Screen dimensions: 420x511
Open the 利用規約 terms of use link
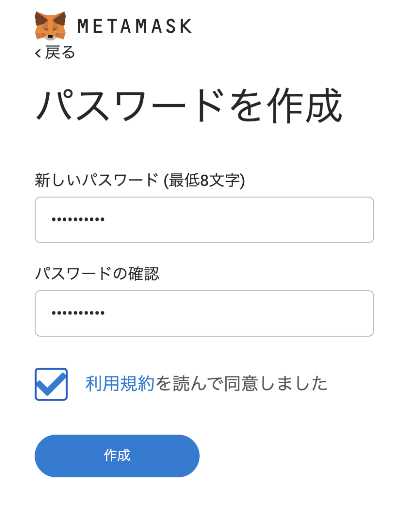tap(120, 384)
